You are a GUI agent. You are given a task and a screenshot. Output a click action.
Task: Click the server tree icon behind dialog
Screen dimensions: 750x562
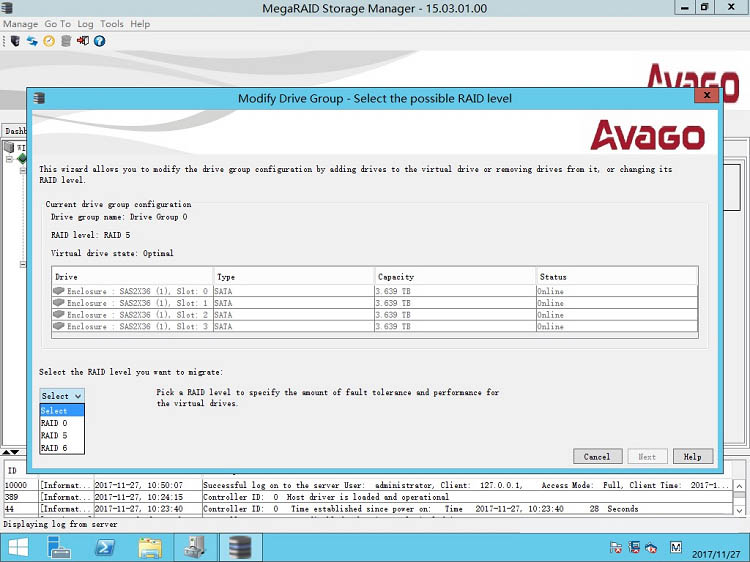(x=9, y=147)
